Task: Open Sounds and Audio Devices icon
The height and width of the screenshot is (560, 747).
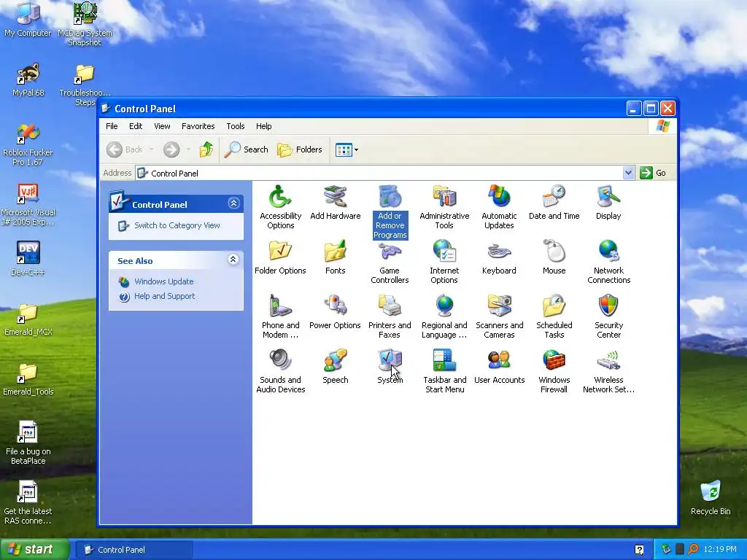Action: (280, 372)
